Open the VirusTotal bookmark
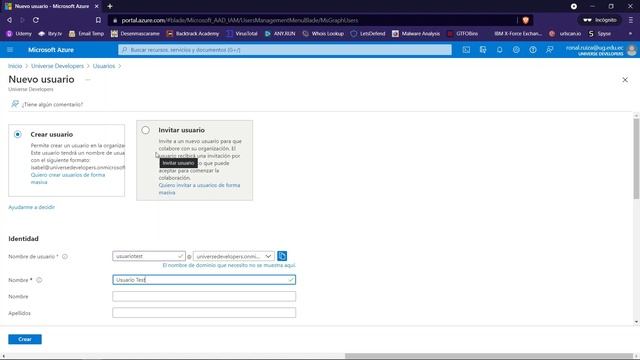 242,33
